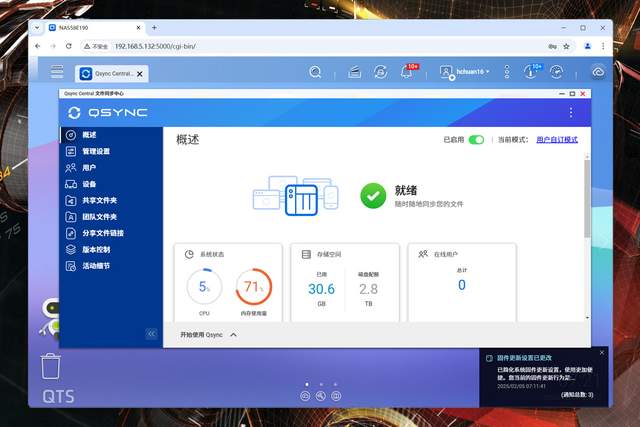Open the QTS desktop recycle bin
Screen dimensions: 640x427
coord(51,367)
